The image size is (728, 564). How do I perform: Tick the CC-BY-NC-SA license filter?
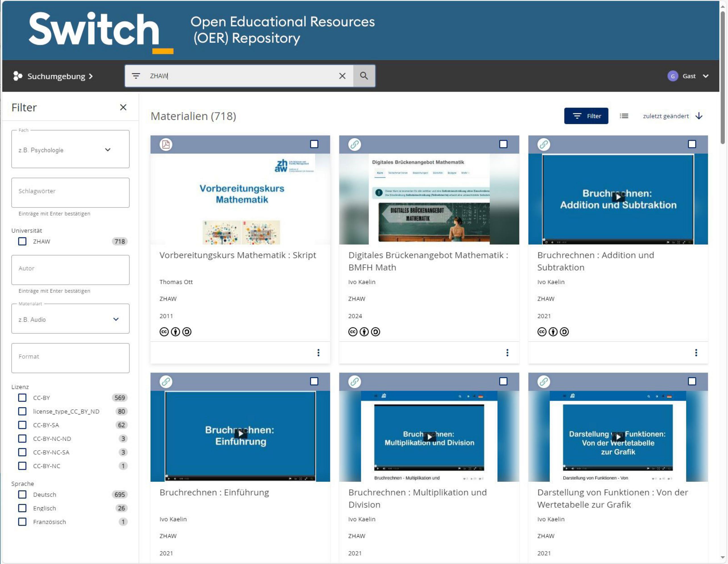[x=22, y=452]
